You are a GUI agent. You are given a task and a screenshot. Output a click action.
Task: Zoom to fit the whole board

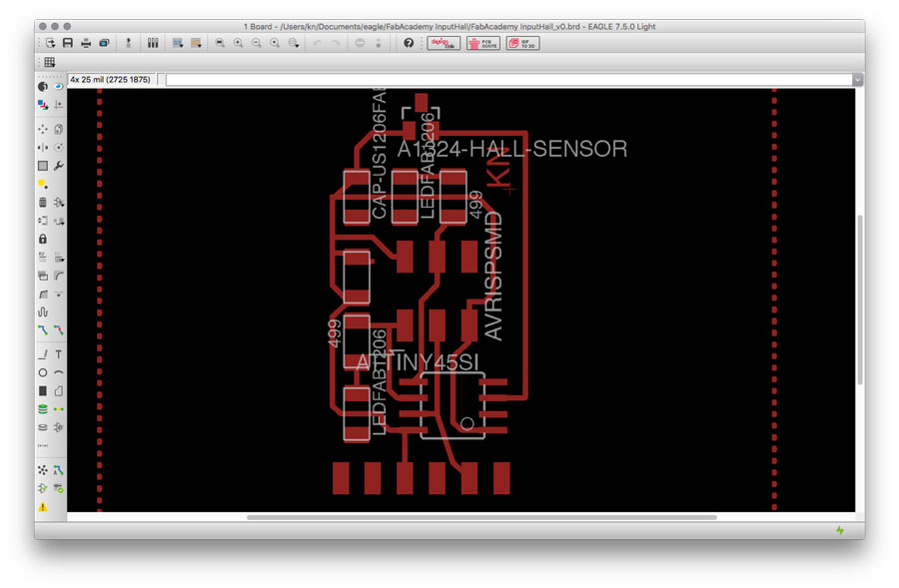[220, 43]
